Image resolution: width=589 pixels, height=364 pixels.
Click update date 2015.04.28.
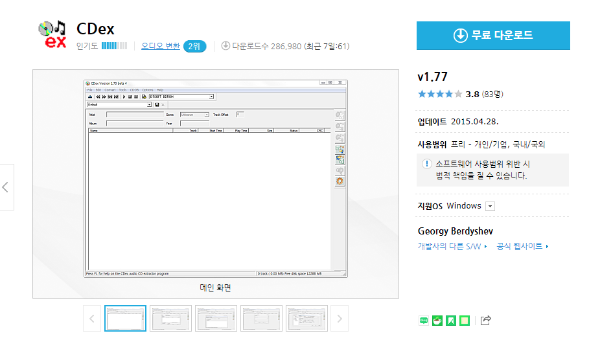(475, 122)
